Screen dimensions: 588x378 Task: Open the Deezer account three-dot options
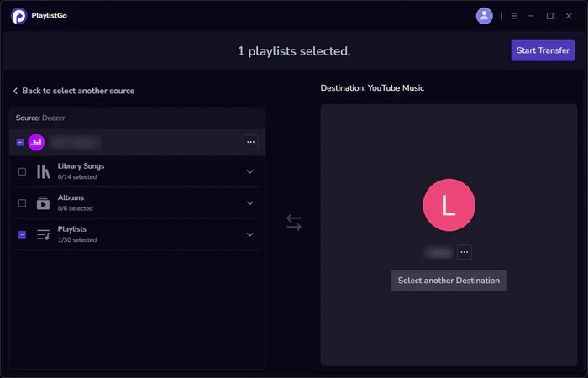(x=250, y=142)
